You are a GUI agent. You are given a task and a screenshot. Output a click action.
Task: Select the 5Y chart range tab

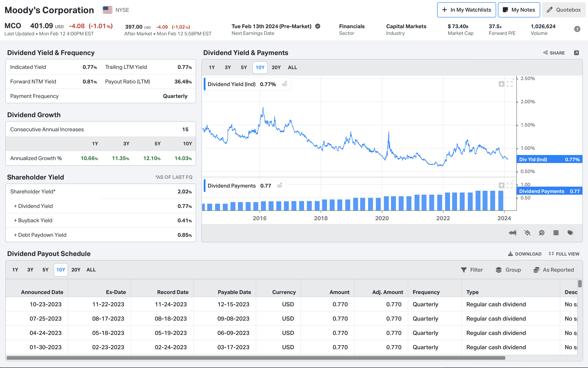(x=244, y=68)
